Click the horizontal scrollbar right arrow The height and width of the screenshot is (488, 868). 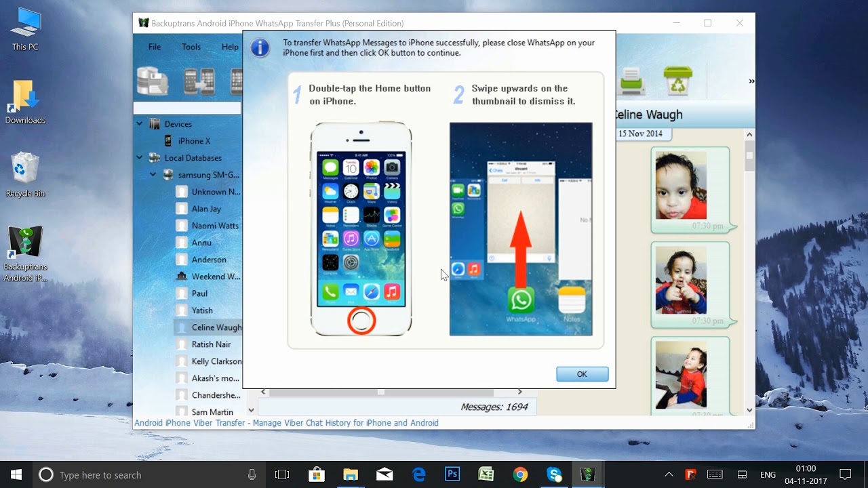click(x=520, y=392)
